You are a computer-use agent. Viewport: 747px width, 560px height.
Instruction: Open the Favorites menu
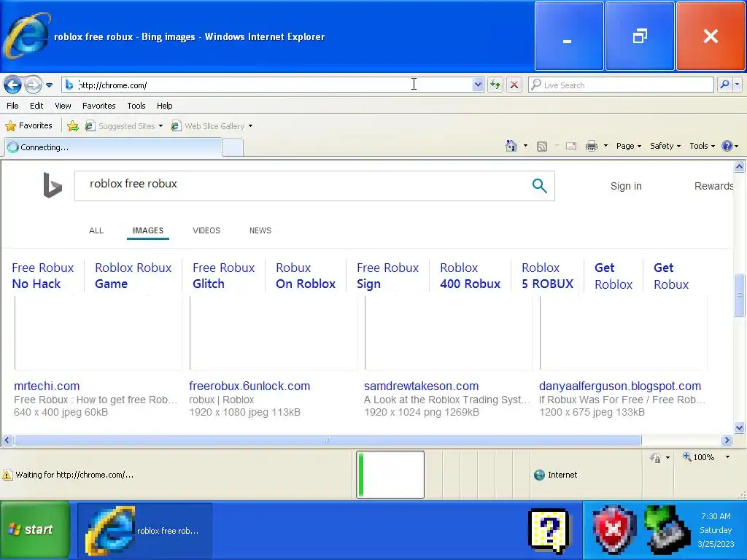click(99, 106)
